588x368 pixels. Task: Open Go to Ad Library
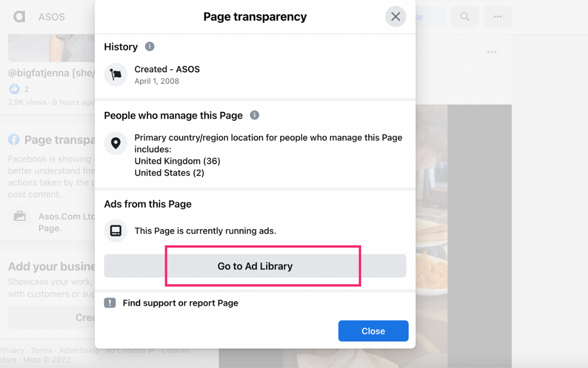pyautogui.click(x=255, y=266)
